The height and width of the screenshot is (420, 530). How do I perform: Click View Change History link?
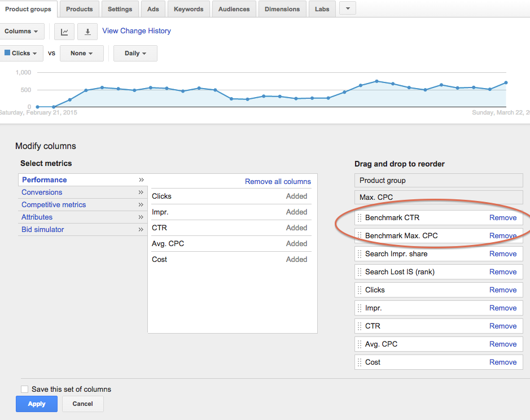[137, 31]
